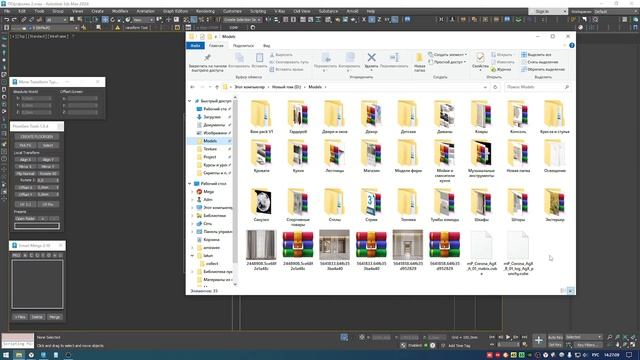Click Merge button in Smart Merge window
The image size is (640, 360).
point(54,317)
